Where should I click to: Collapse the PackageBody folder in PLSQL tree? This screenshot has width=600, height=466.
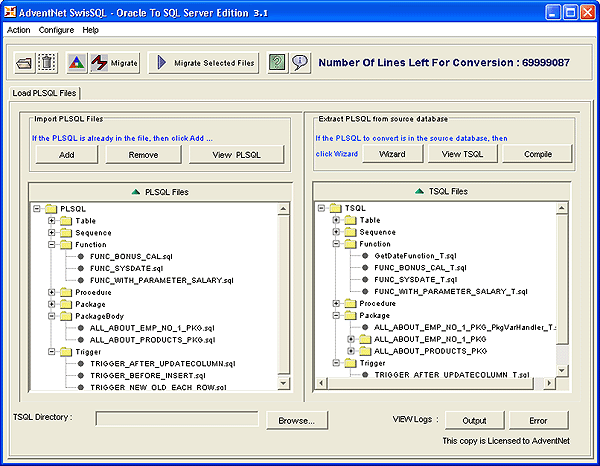coord(52,316)
